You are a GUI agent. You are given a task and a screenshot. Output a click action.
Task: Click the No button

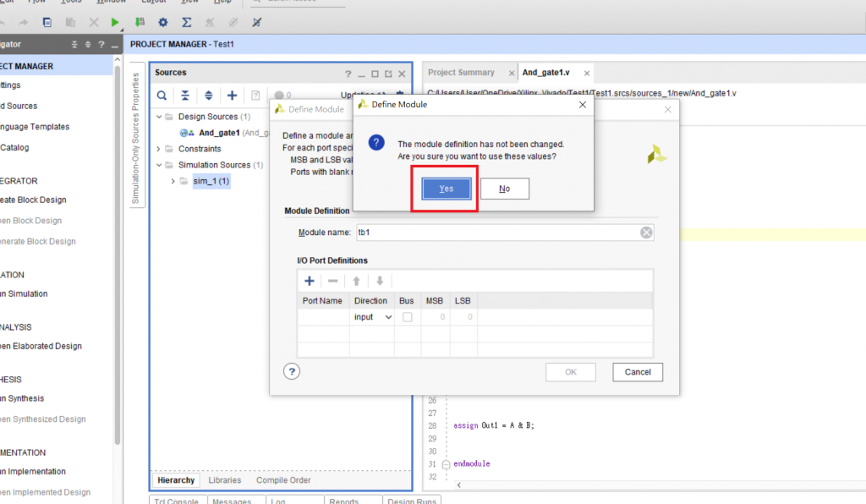coord(505,189)
